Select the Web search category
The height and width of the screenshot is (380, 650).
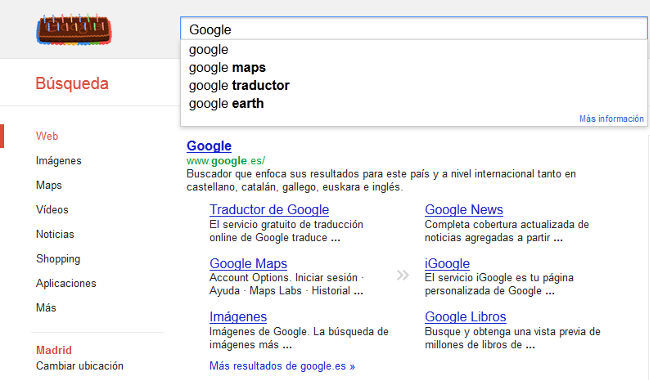[47, 136]
